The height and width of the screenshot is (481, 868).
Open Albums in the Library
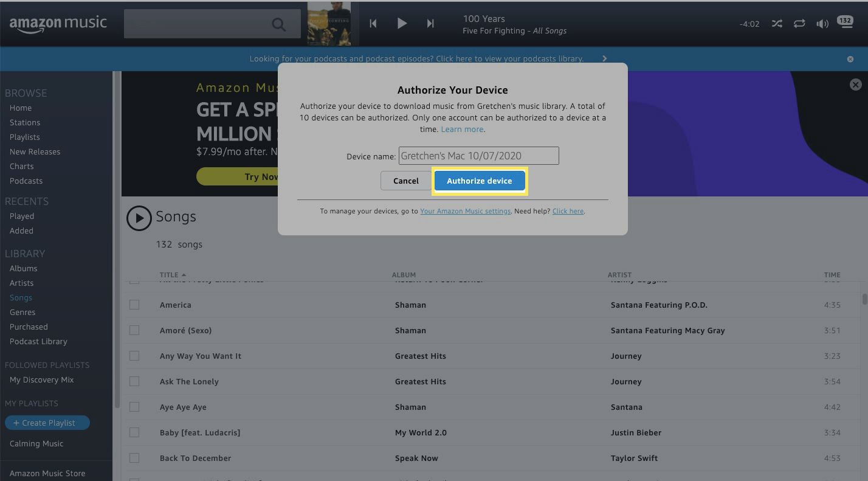click(23, 268)
